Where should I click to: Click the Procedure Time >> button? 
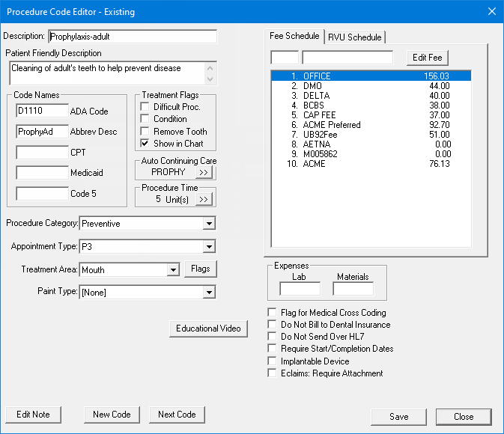pyautogui.click(x=204, y=199)
